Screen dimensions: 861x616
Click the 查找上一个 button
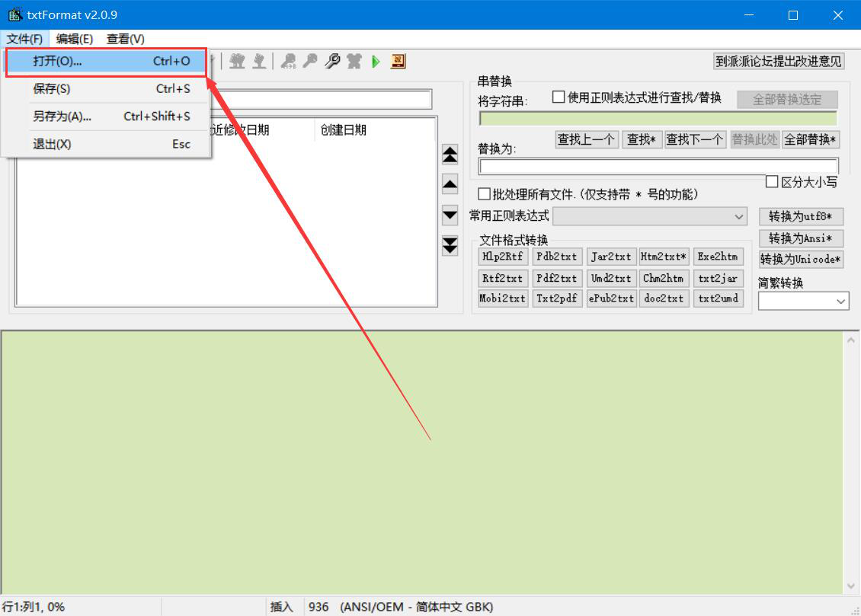click(587, 139)
